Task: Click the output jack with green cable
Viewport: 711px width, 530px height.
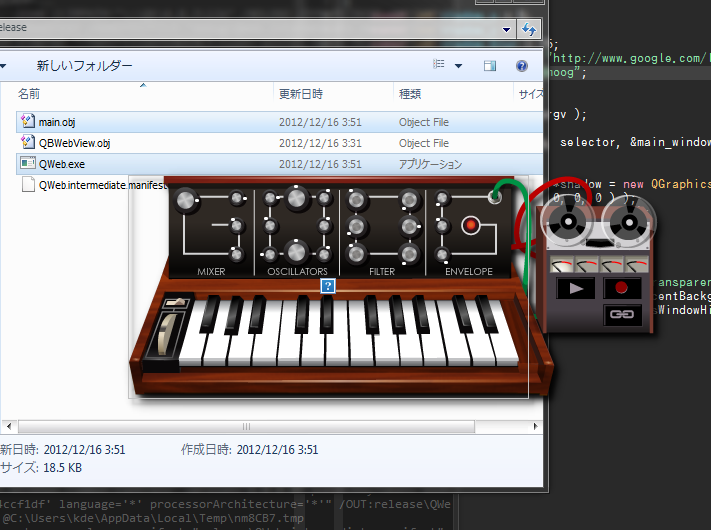Action: (495, 197)
